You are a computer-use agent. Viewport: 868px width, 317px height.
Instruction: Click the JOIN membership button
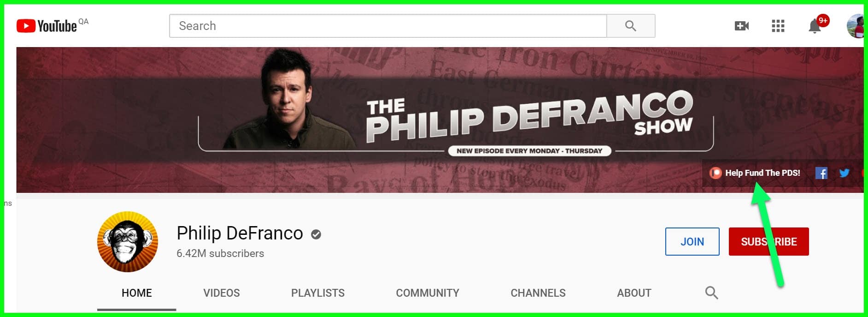(x=692, y=241)
